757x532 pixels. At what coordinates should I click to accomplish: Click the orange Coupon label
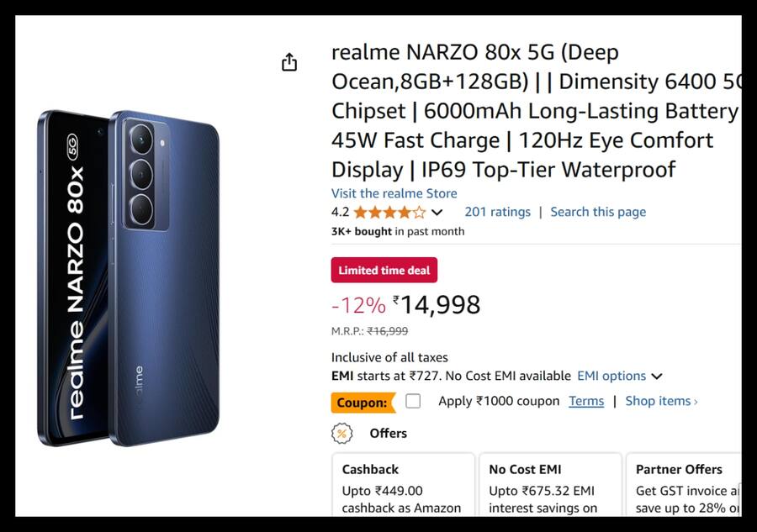click(x=364, y=403)
